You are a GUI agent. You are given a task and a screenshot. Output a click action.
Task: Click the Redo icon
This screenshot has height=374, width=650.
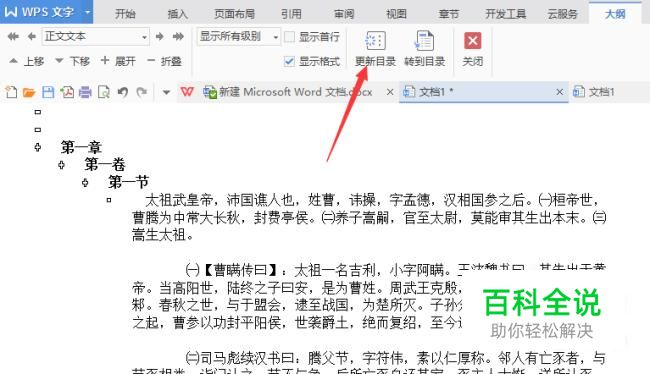[142, 92]
